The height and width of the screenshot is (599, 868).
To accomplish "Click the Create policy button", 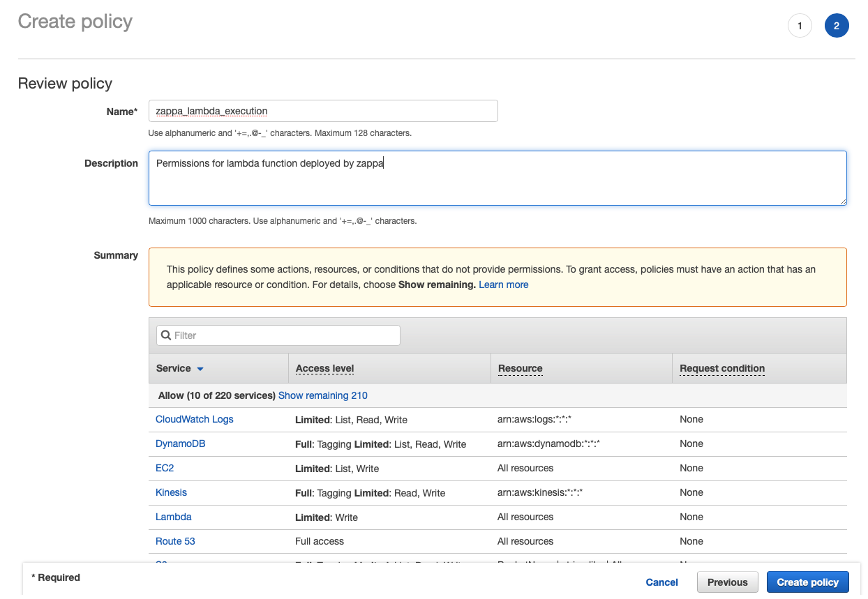I will point(807,582).
